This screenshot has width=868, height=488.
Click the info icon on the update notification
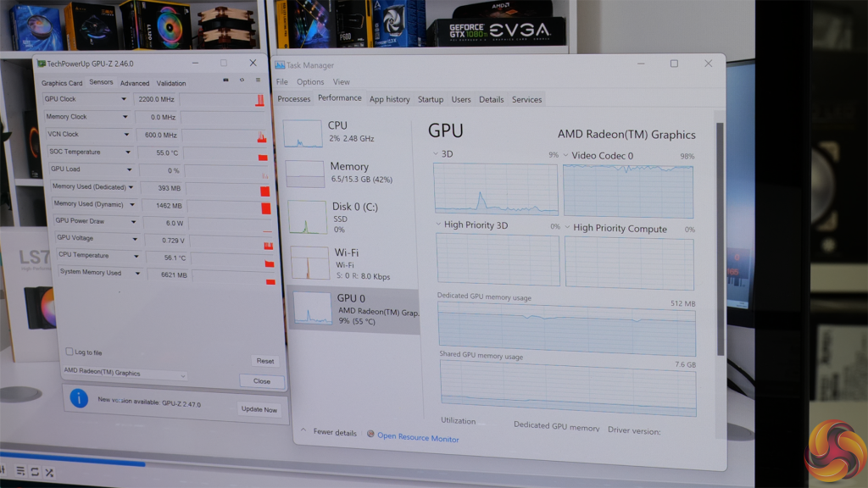(x=79, y=399)
